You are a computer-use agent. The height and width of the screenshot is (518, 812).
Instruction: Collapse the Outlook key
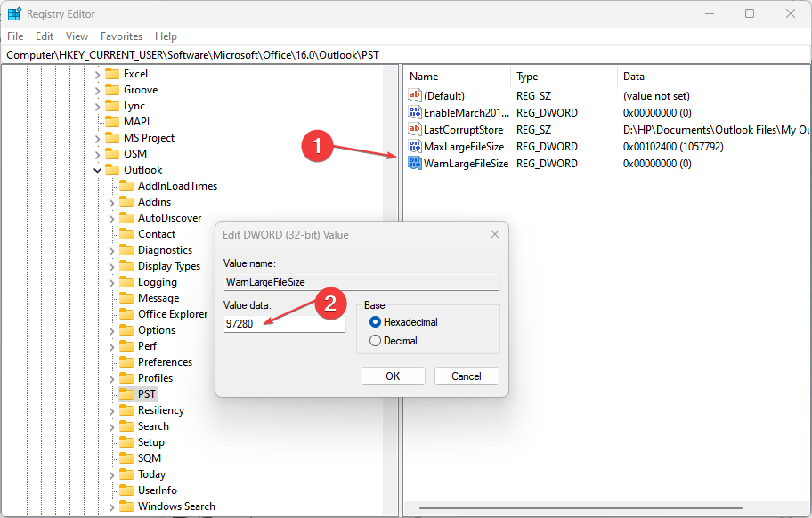click(97, 170)
